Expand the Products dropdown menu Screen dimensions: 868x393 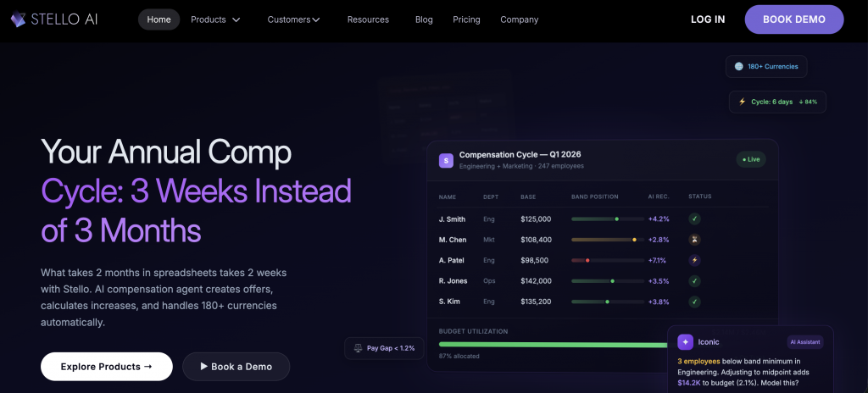point(215,19)
